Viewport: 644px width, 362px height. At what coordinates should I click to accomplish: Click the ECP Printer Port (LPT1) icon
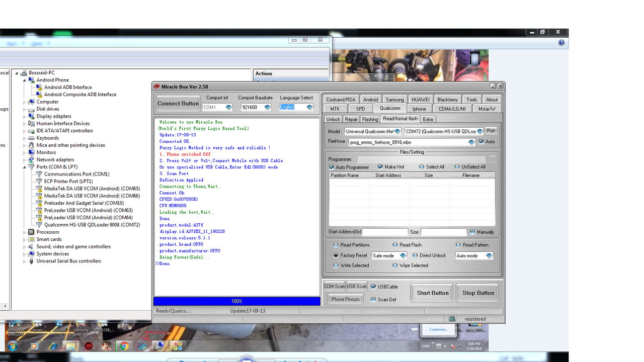point(40,182)
